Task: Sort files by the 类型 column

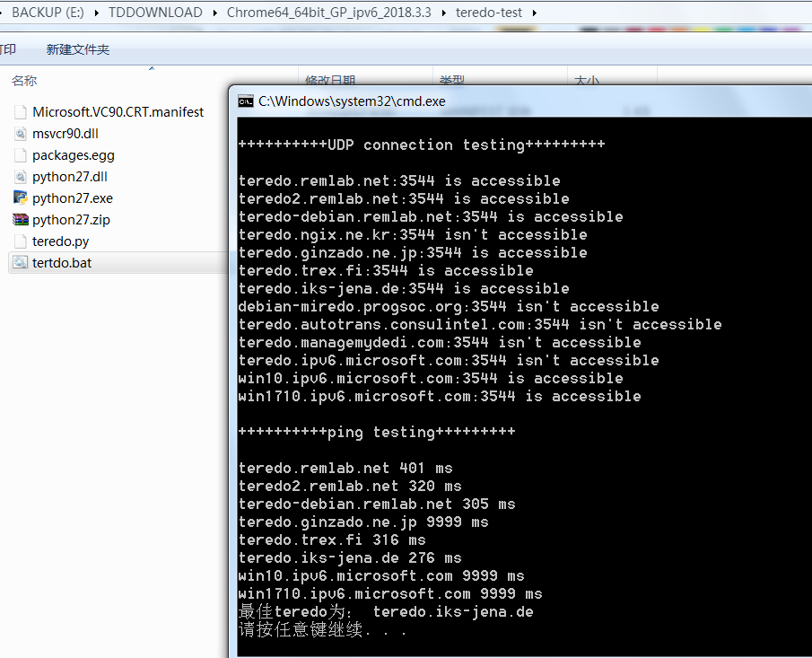Action: [x=453, y=80]
